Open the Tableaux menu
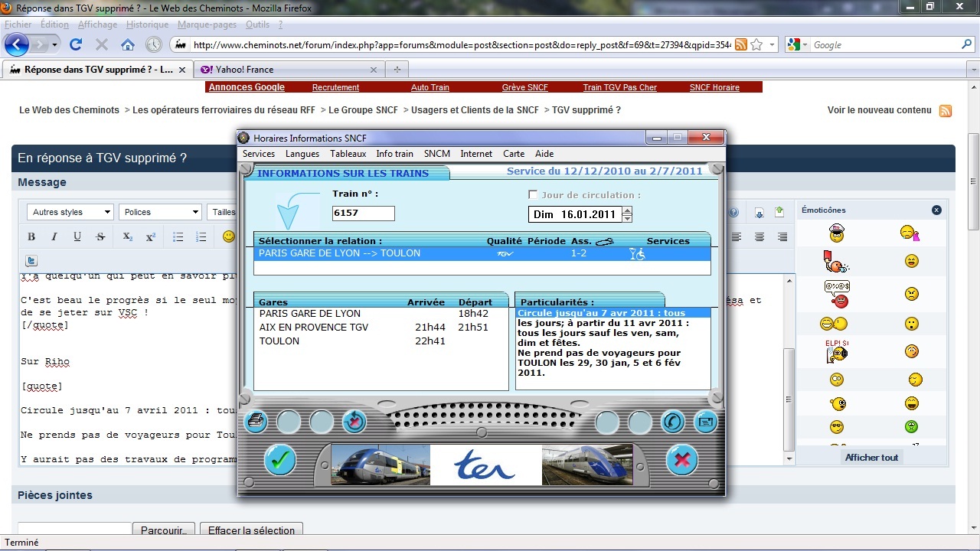Viewport: 980px width, 551px height. pos(348,154)
